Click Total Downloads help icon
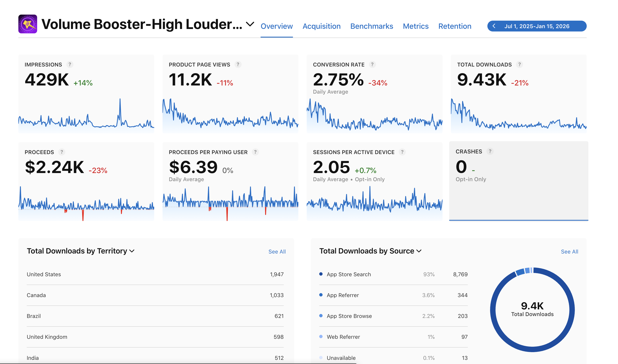This screenshot has height=364, width=618. [519, 64]
